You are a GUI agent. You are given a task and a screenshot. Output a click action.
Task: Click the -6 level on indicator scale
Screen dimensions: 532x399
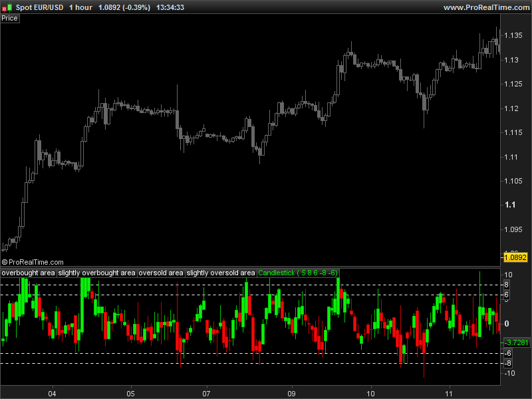507,354
